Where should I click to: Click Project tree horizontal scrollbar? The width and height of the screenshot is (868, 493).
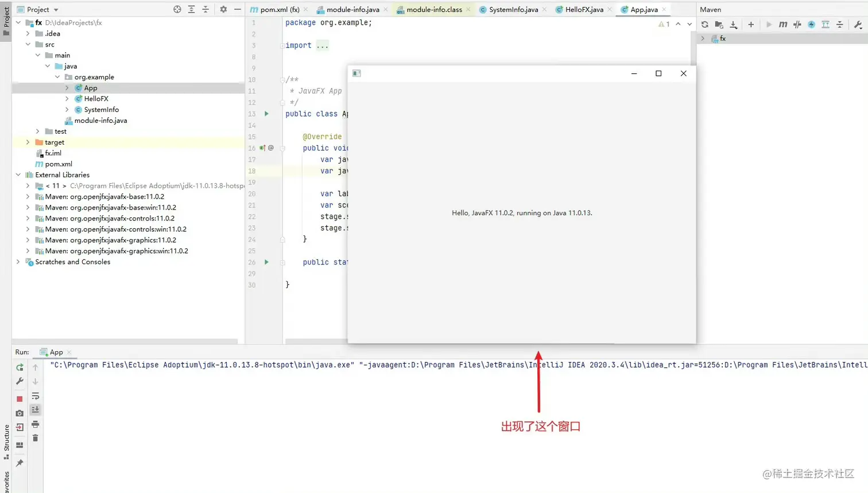125,341
